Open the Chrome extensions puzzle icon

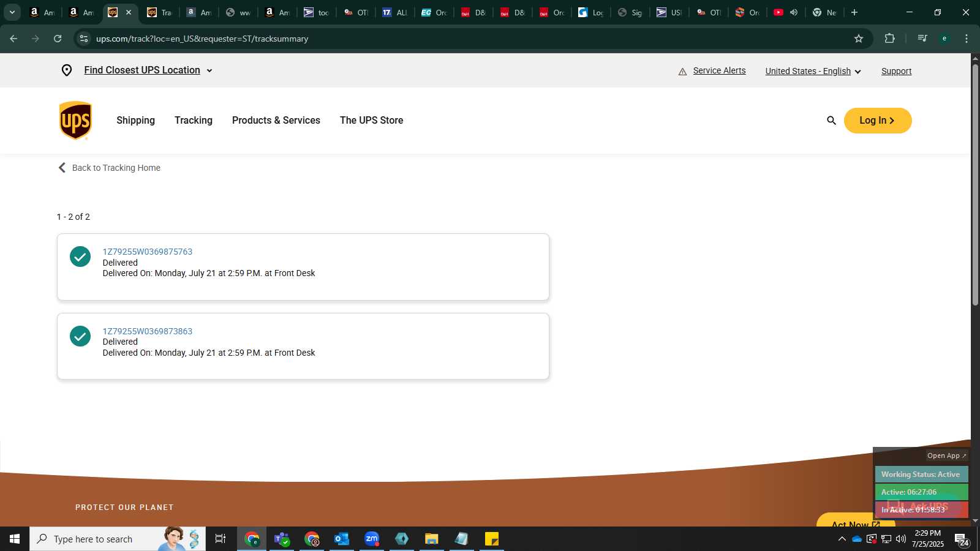coord(890,39)
